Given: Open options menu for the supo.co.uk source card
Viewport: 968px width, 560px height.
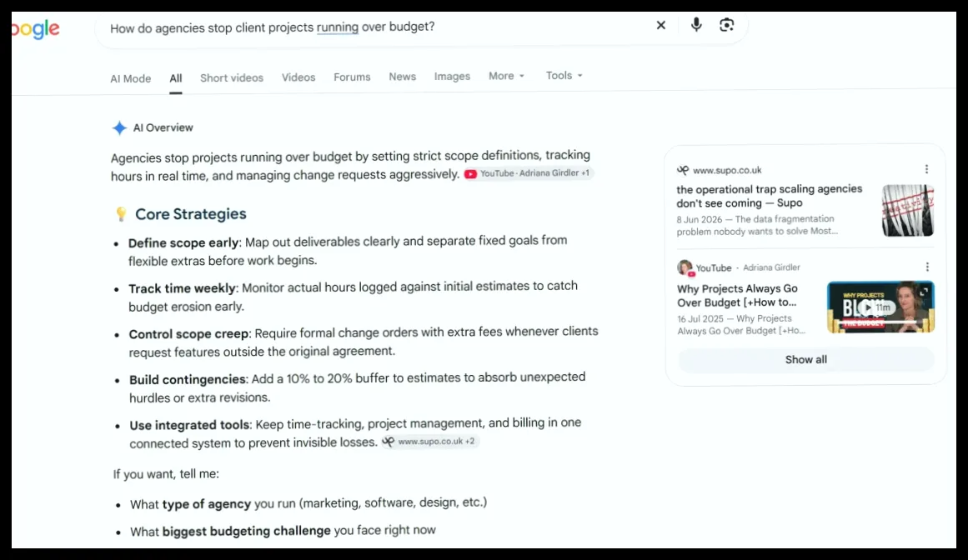Looking at the screenshot, I should pyautogui.click(x=926, y=169).
